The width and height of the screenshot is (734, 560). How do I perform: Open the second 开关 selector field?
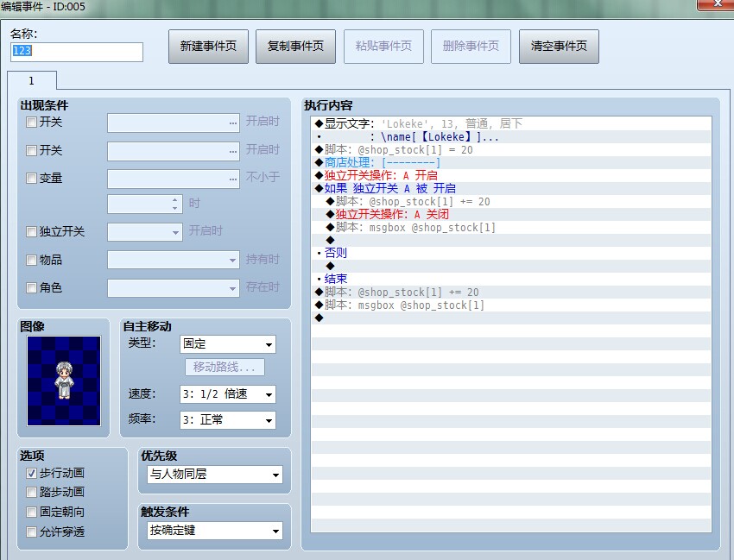point(174,152)
